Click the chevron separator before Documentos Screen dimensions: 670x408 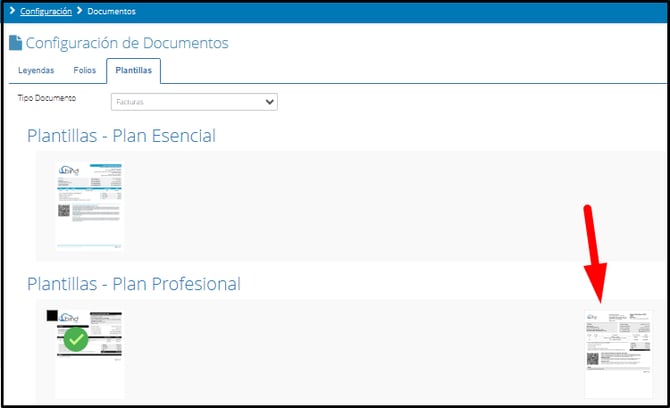click(79, 12)
